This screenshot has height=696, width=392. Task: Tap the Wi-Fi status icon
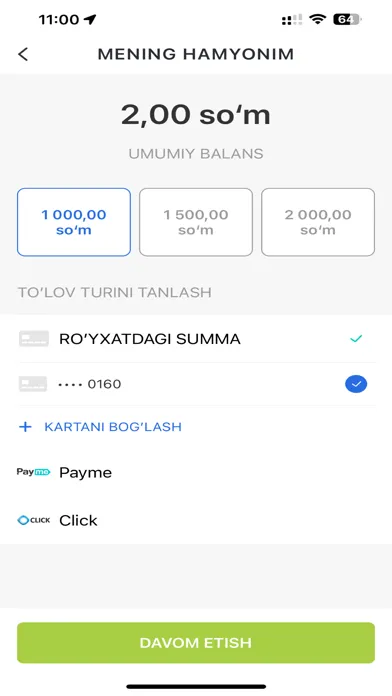317,19
